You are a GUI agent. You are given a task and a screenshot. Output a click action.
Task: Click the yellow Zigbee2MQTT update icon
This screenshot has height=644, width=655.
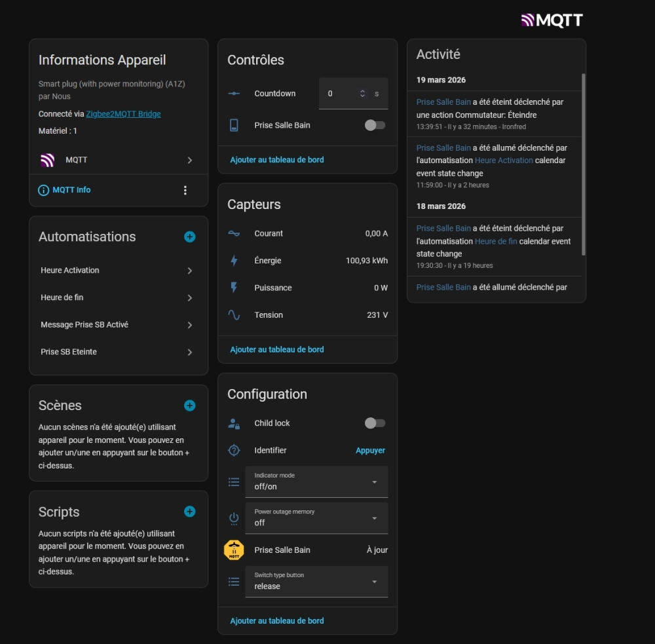click(x=234, y=550)
